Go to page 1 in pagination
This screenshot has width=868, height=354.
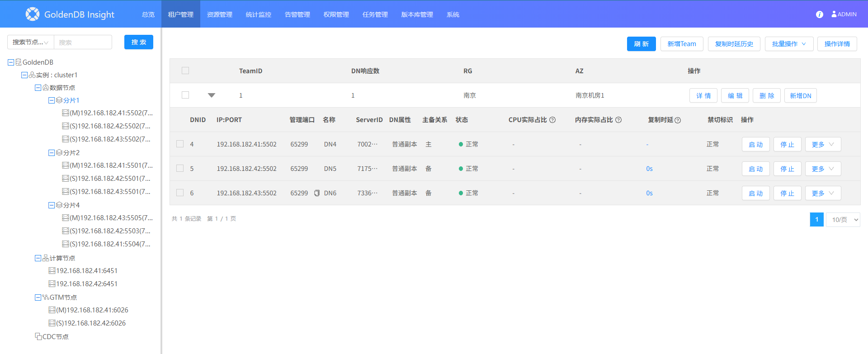tap(816, 220)
